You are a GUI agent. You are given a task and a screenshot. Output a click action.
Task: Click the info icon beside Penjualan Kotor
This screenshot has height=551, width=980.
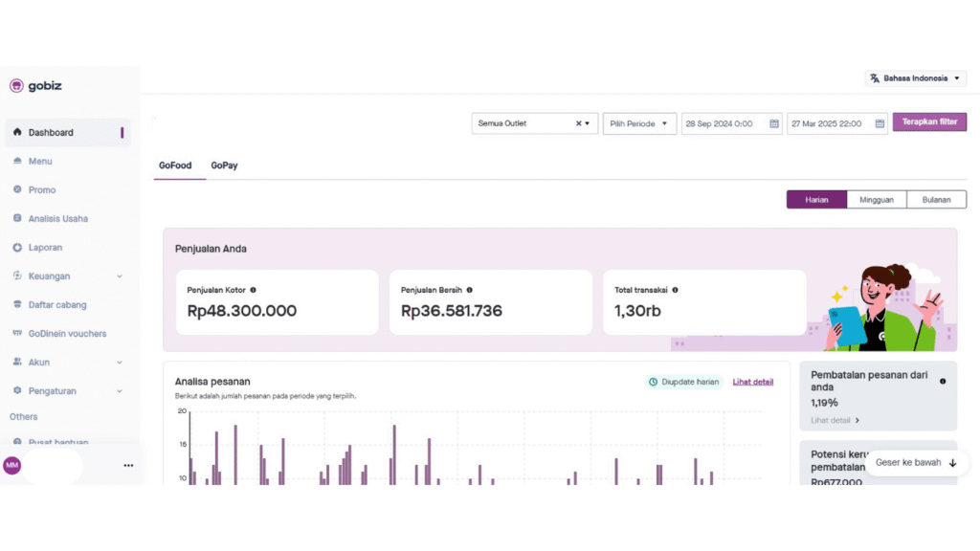pyautogui.click(x=253, y=290)
